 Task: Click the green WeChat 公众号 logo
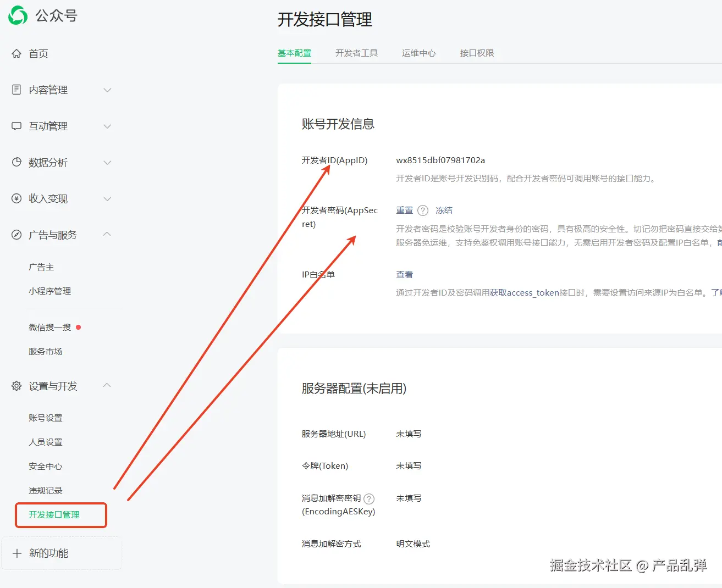tap(18, 15)
